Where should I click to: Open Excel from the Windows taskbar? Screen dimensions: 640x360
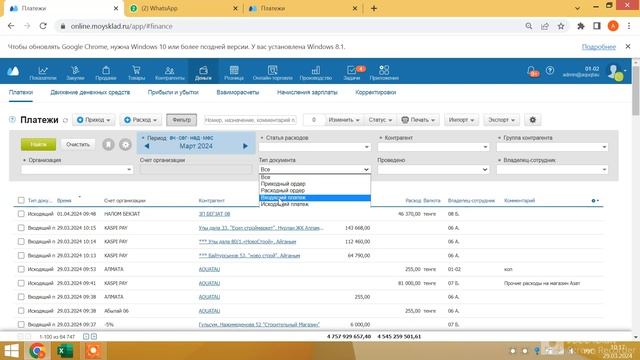[65, 351]
